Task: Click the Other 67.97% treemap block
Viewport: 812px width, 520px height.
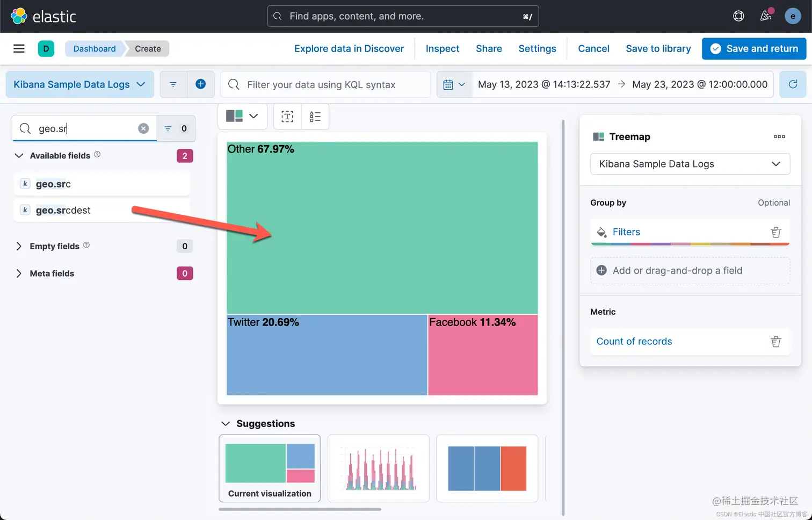Action: pyautogui.click(x=382, y=228)
